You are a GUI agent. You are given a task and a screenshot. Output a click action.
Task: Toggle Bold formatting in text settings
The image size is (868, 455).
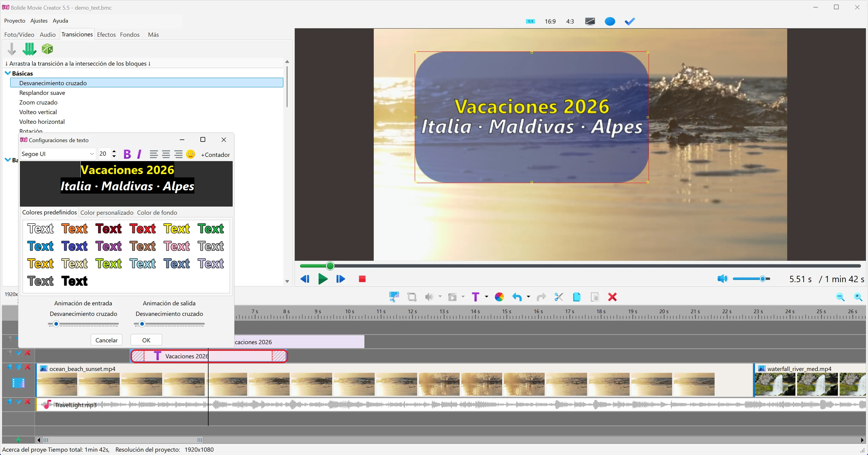coord(127,154)
